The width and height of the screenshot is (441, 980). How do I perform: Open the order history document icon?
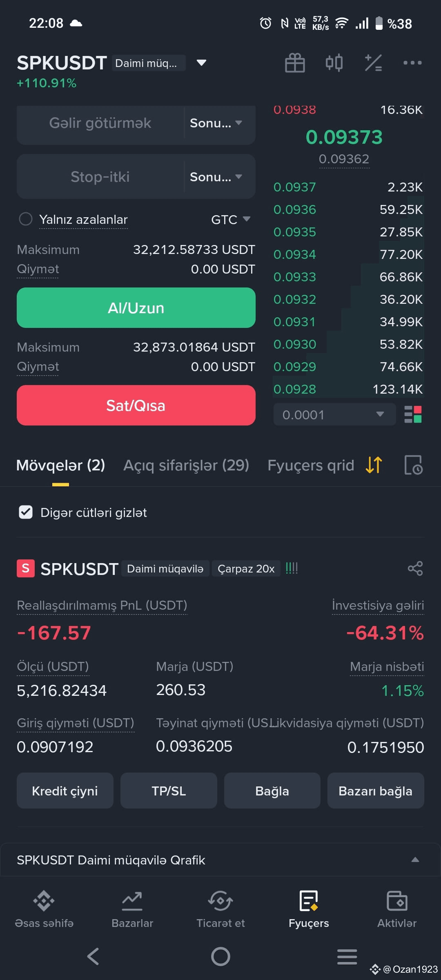pyautogui.click(x=413, y=465)
